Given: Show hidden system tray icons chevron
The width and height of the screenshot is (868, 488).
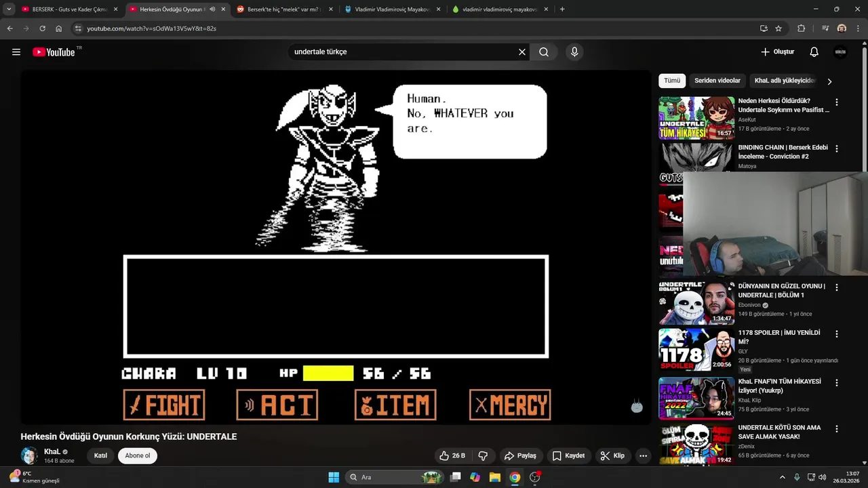Looking at the screenshot, I should point(782,477).
